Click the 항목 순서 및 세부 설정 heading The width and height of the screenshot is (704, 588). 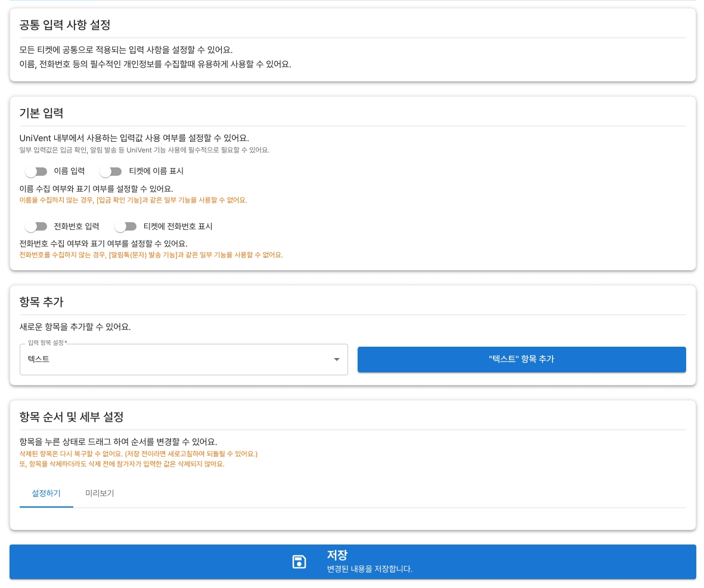(72, 416)
